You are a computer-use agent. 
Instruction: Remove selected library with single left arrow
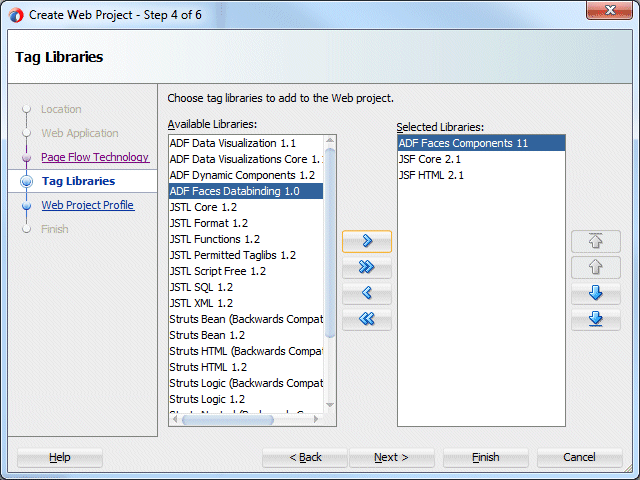367,293
